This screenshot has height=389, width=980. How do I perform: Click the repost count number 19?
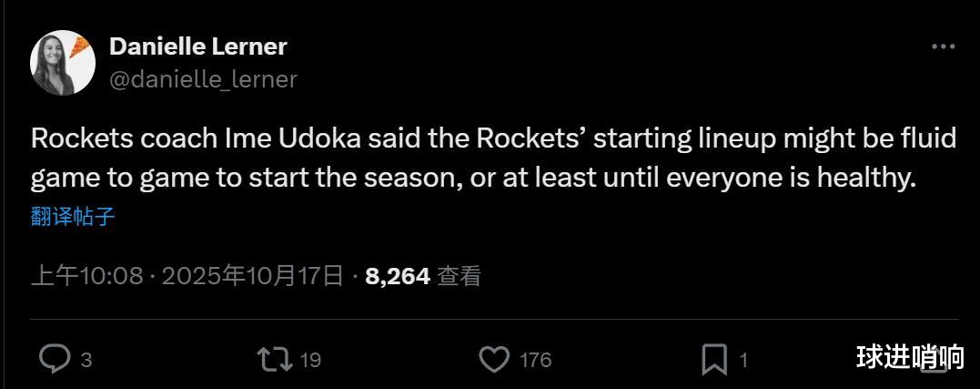(x=310, y=360)
